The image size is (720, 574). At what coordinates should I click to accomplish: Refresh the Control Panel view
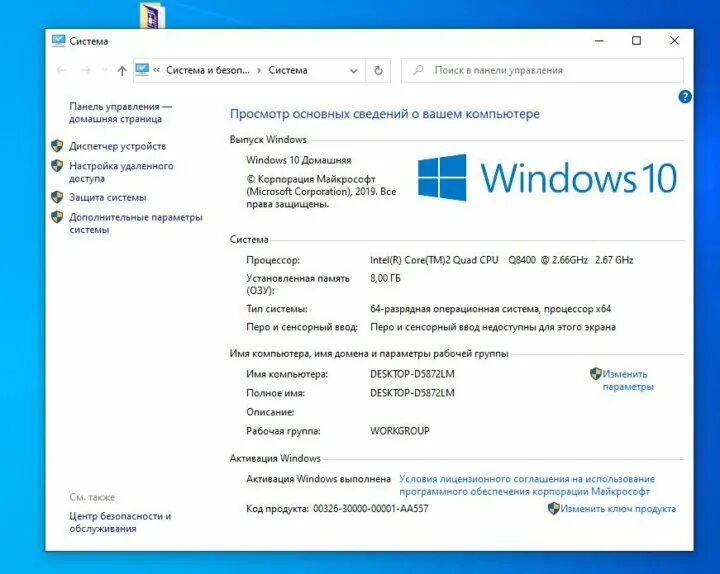point(378,70)
